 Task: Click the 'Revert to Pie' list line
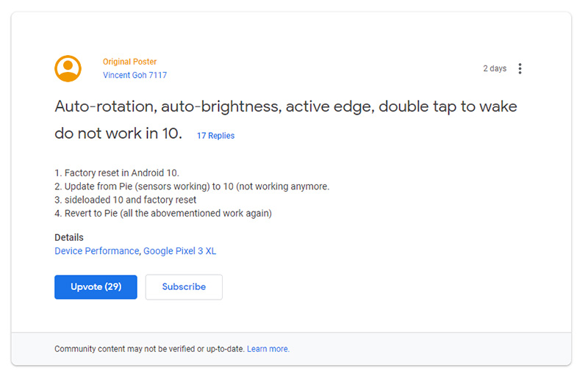163,213
